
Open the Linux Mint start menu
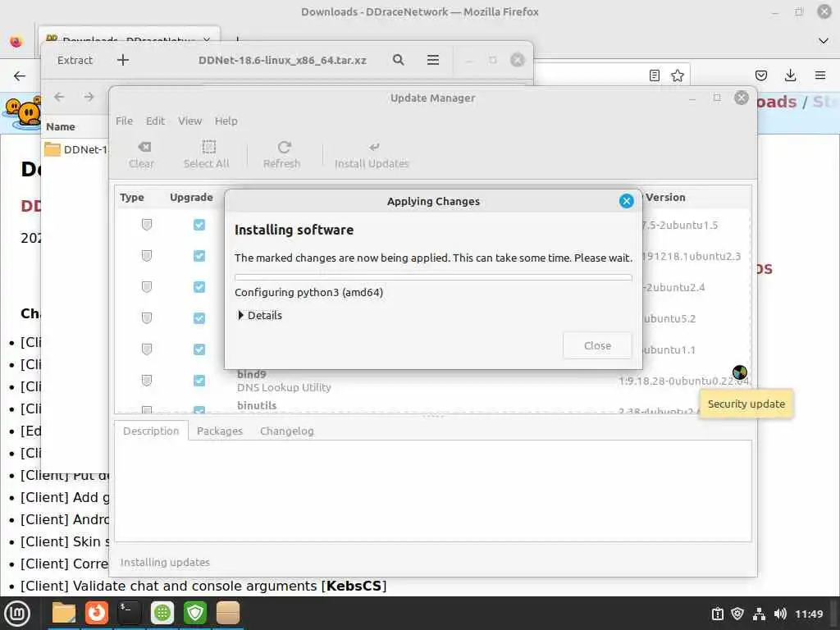17,614
